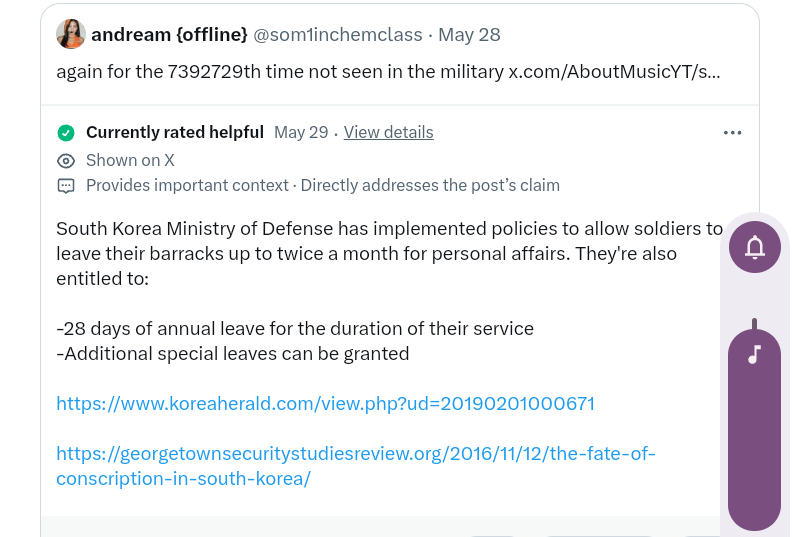Open andream's profile avatar

[x=71, y=35]
